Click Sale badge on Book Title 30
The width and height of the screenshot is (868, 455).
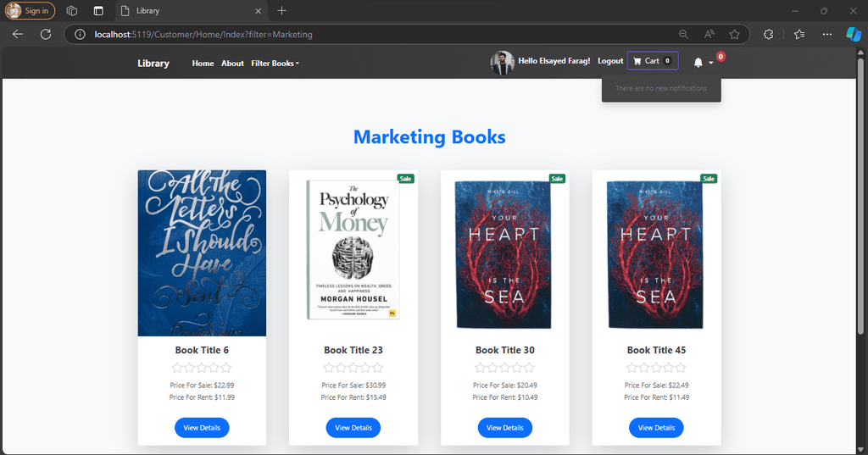(558, 179)
